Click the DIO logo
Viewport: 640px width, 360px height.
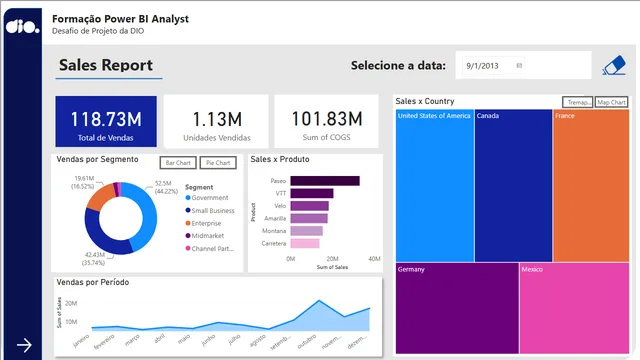22,27
